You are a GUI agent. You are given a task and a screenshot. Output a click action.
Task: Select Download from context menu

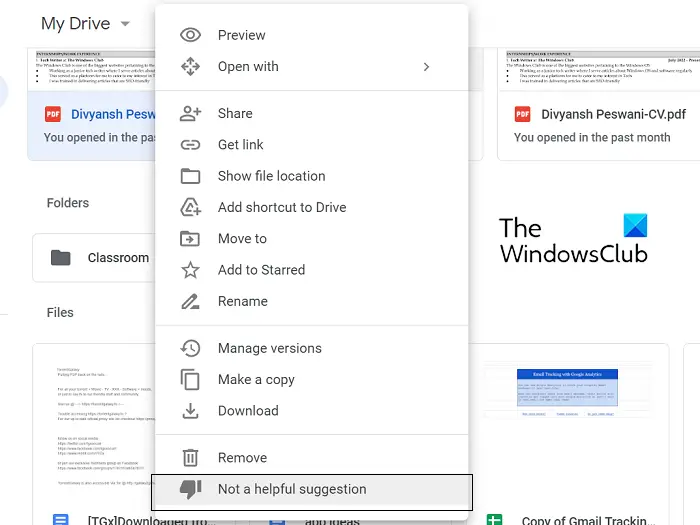pyautogui.click(x=312, y=411)
